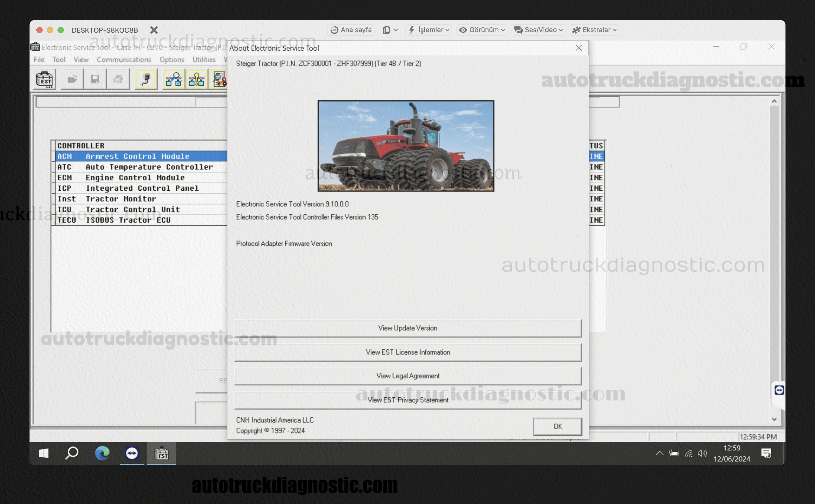The height and width of the screenshot is (504, 815).
Task: Open the file transfer dropdown
Action: point(390,30)
